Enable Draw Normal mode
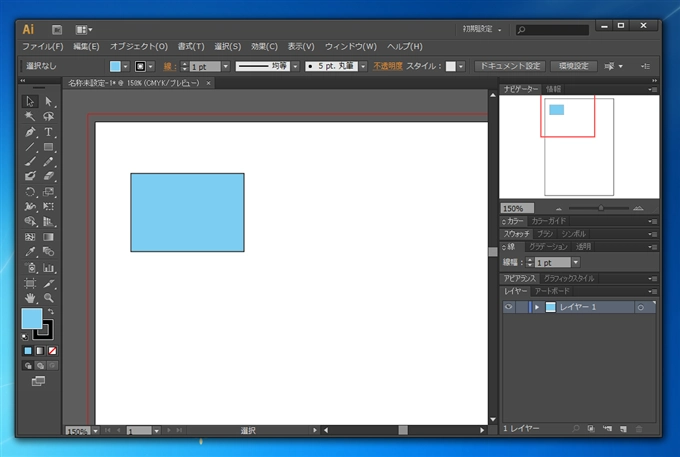Image resolution: width=680 pixels, height=457 pixels. pos(28,366)
